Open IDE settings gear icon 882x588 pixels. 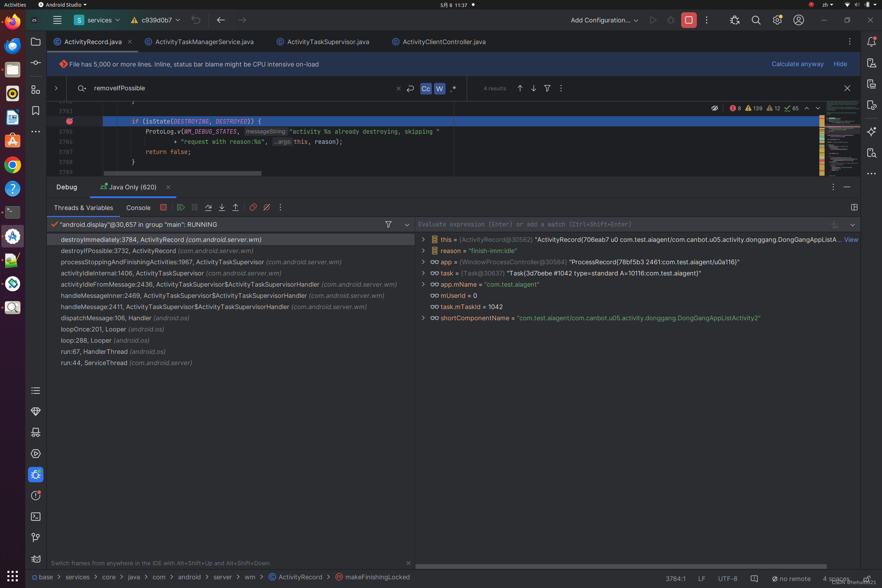click(x=777, y=20)
